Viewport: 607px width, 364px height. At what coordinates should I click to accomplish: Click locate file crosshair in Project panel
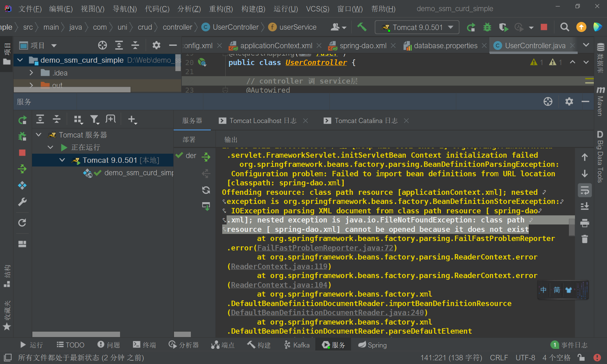pos(103,45)
